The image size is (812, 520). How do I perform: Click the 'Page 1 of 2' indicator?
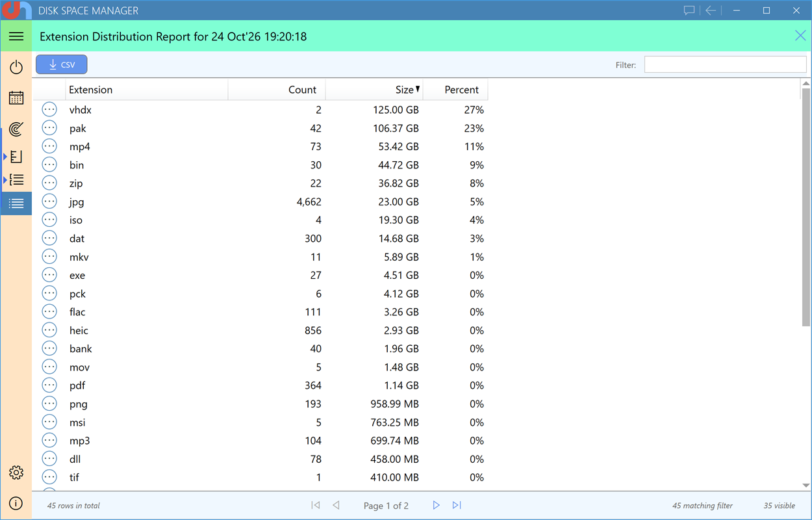click(386, 505)
